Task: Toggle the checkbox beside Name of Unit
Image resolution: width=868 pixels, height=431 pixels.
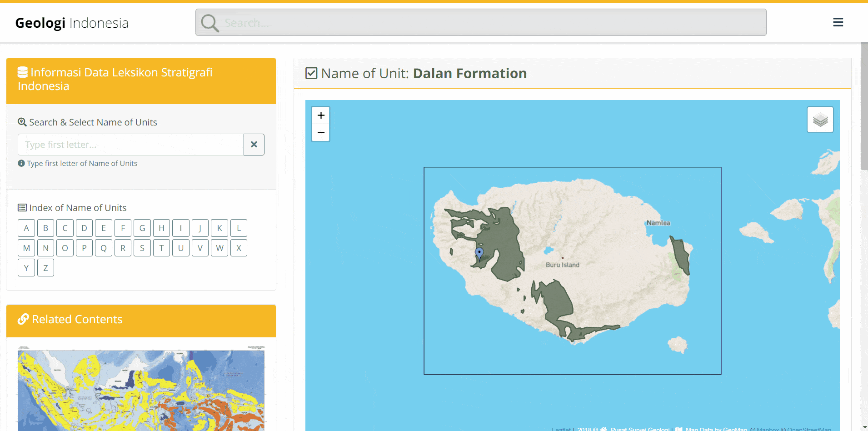Action: [x=311, y=73]
